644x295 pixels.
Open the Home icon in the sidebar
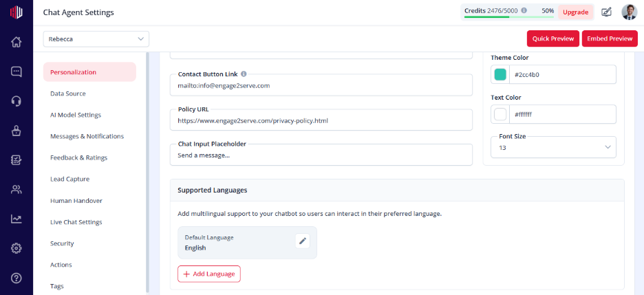pos(16,42)
